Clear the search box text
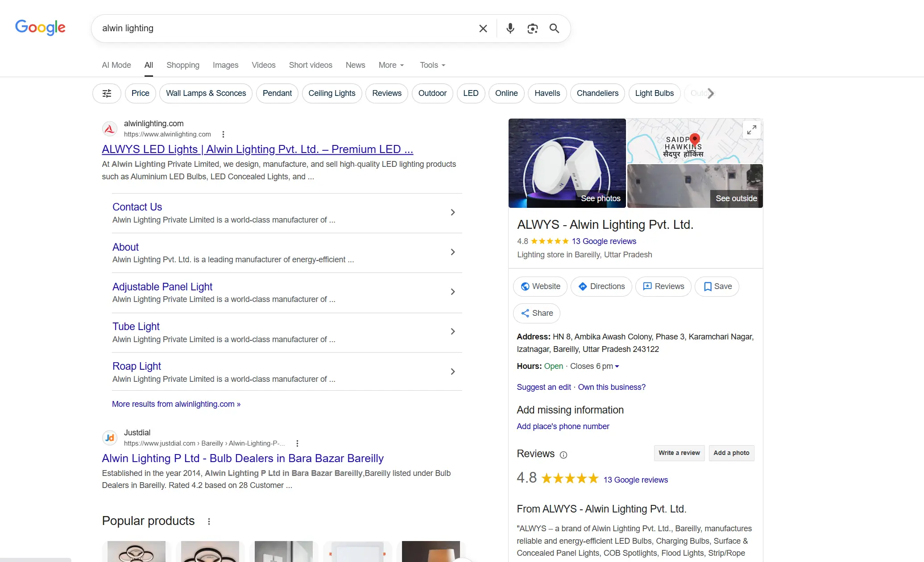 tap(483, 29)
